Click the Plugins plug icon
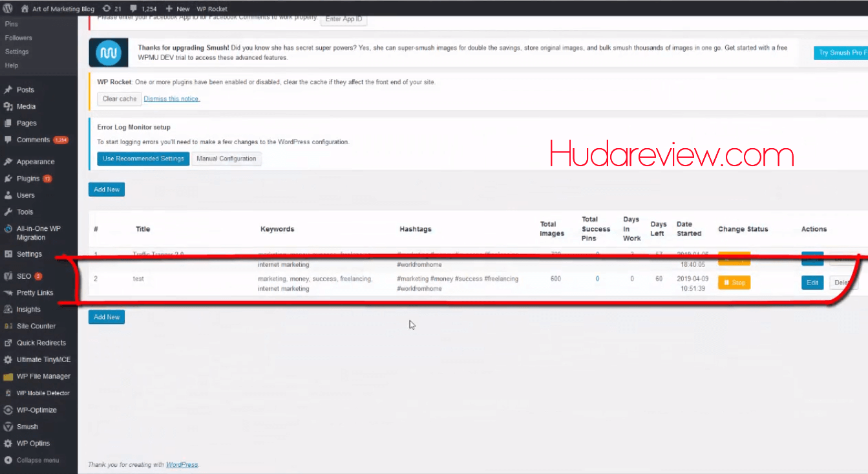868x474 pixels. [x=8, y=178]
